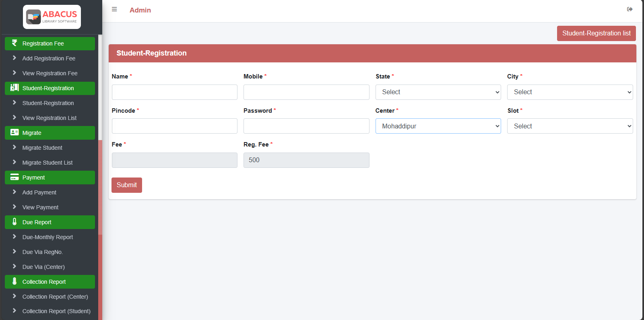Open the green Student-Registration menu section
The image size is (644, 320).
[x=50, y=88]
